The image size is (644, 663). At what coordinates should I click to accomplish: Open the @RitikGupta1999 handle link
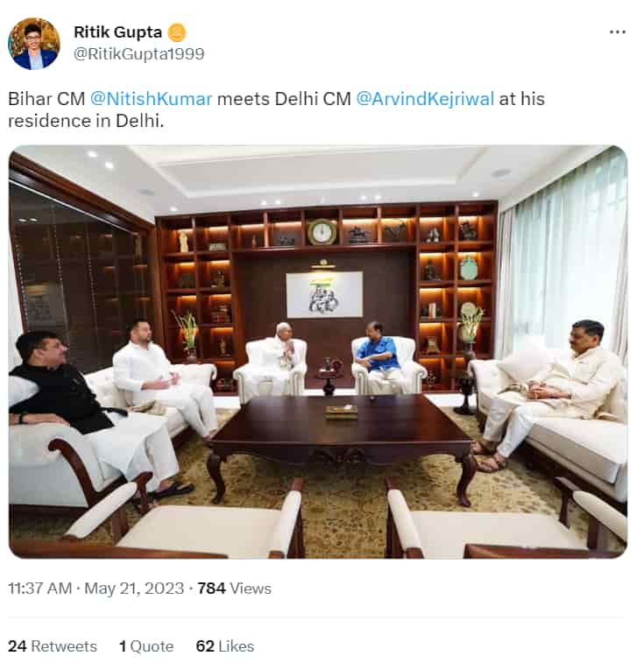pyautogui.click(x=139, y=54)
